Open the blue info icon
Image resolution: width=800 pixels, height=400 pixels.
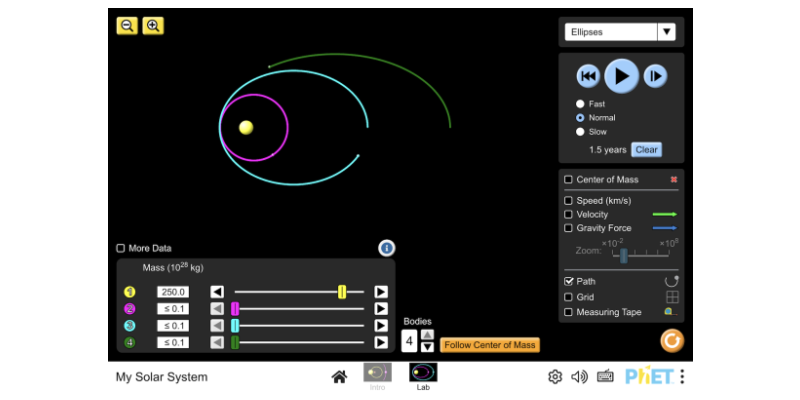(x=387, y=248)
